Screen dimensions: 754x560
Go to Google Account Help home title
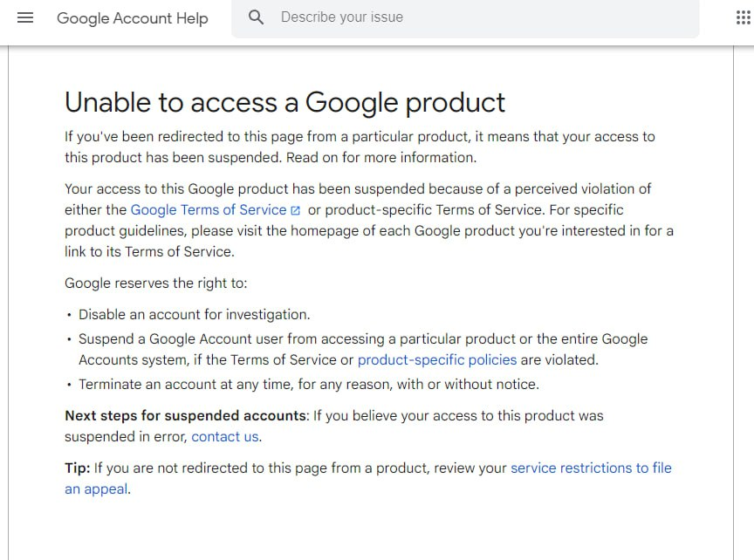point(133,18)
